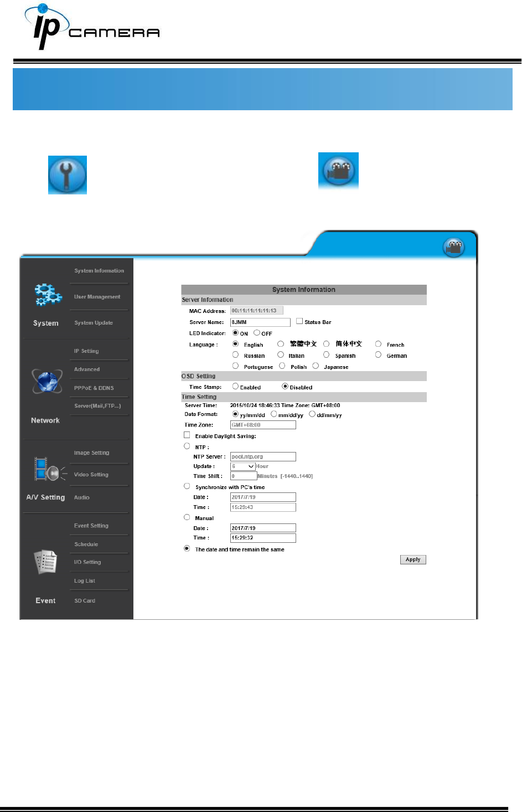This screenshot has width=522, height=812.
Task: Open System Information menu item
Action: [x=99, y=271]
